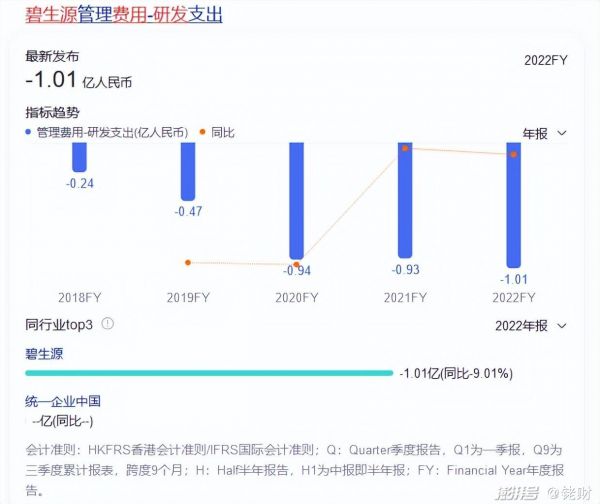The image size is (600, 504).
Task: Click the 同行业top3 heading
Action: pyautogui.click(x=59, y=325)
